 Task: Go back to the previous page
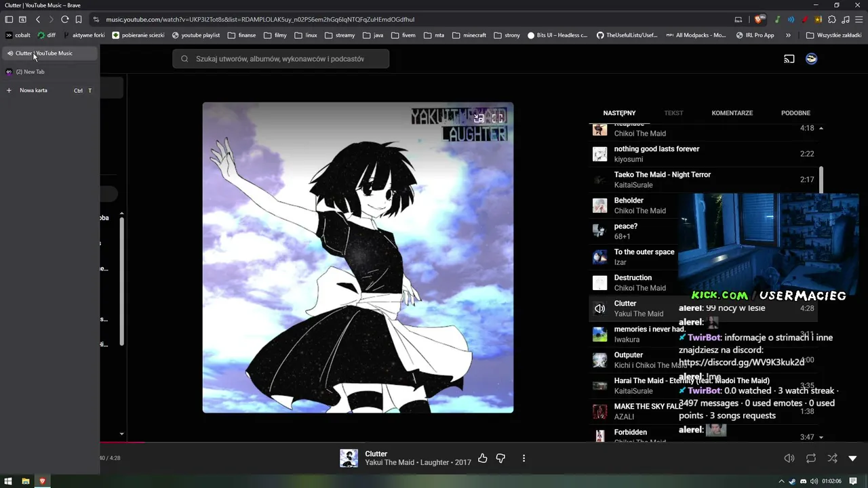click(38, 20)
